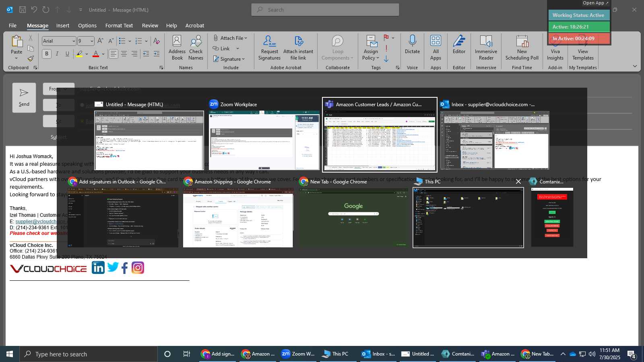The height and width of the screenshot is (362, 644).
Task: Open the File menu
Action: [12, 25]
